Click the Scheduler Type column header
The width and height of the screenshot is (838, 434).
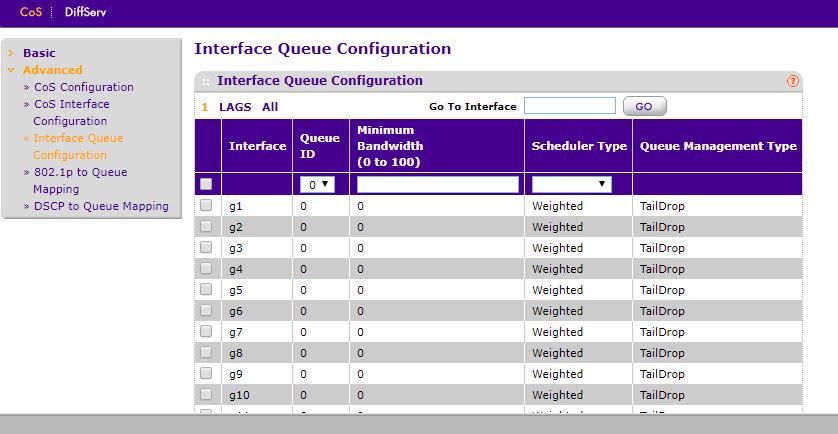click(579, 146)
